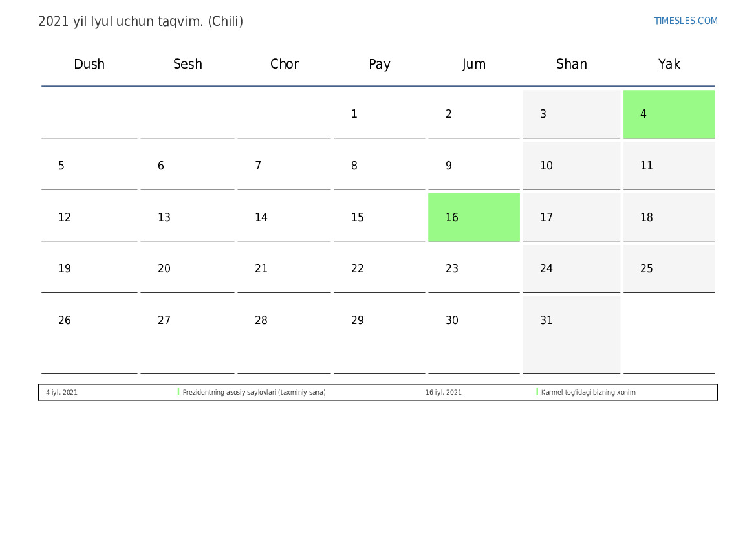The width and height of the screenshot is (756, 535).
Task: Open the TIMESLES.COM link
Action: pyautogui.click(x=686, y=21)
